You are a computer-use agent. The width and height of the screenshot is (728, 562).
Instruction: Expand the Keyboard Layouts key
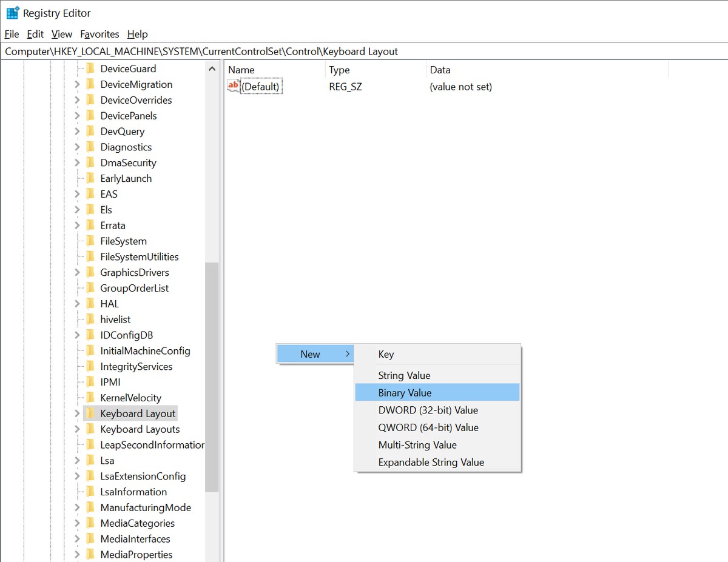[77, 429]
